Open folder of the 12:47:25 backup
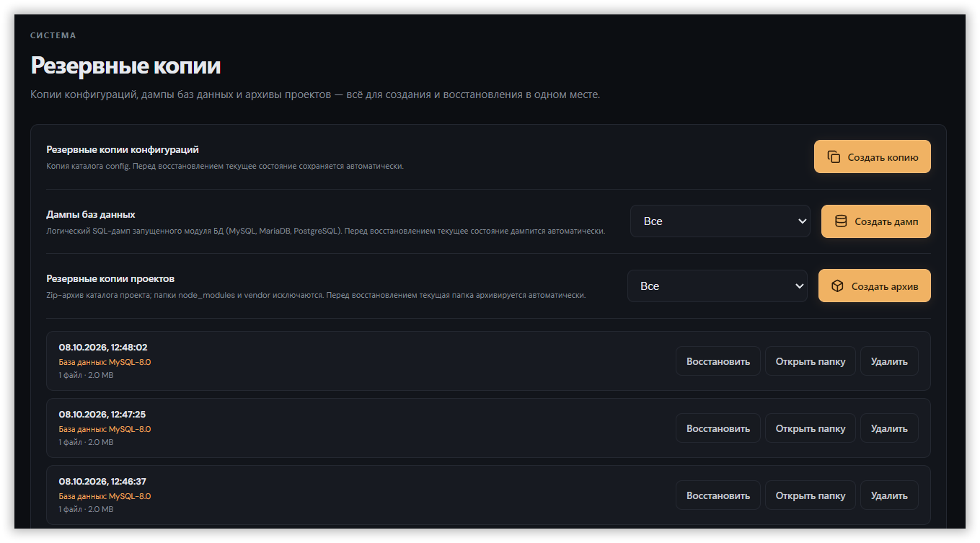 811,428
